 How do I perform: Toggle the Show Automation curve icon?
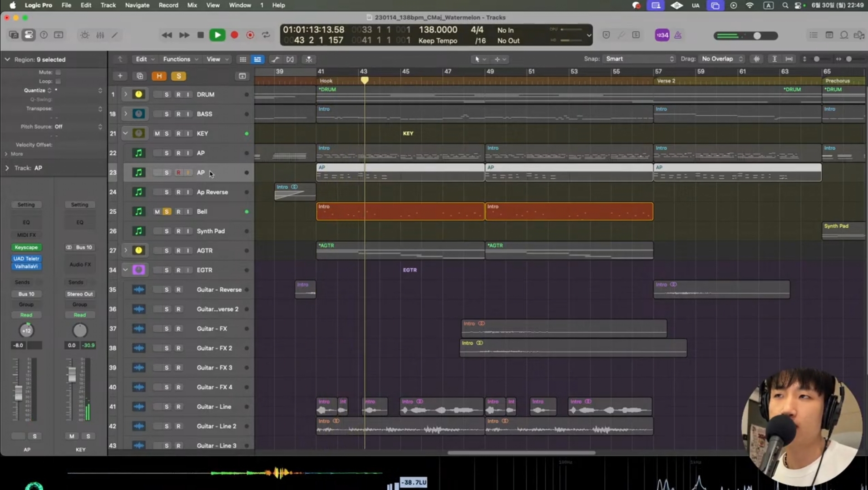[x=275, y=59]
